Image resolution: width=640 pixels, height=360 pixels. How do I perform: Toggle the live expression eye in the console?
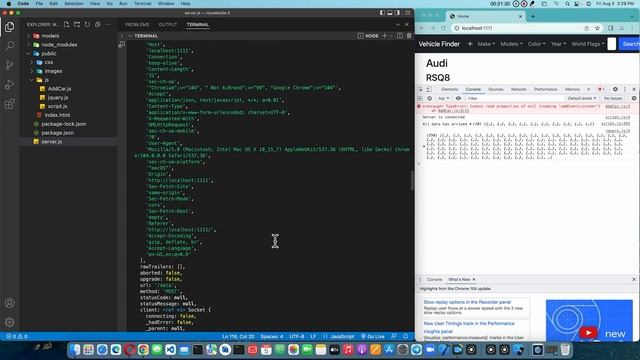458,98
